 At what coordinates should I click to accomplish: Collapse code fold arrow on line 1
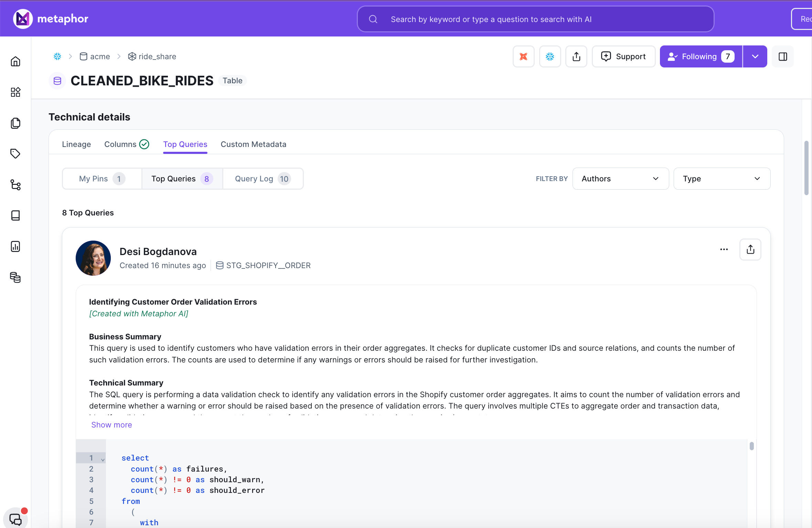[x=103, y=460]
